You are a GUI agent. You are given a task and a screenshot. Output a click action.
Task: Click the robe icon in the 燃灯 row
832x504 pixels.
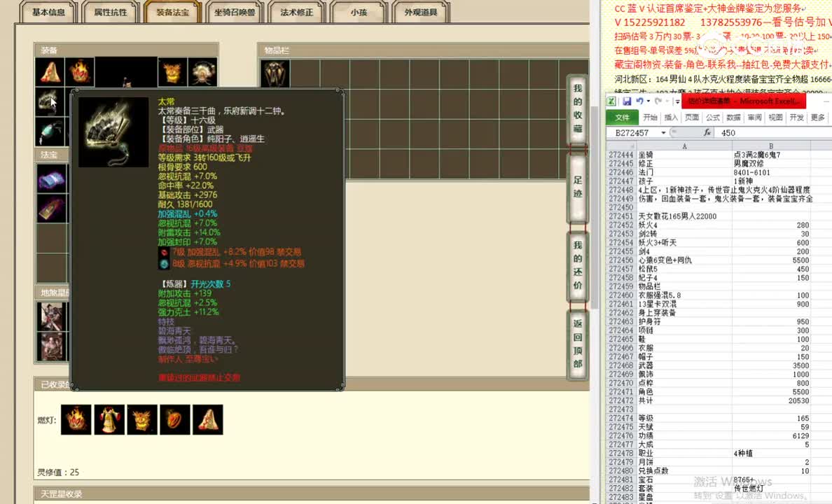pyautogui.click(x=109, y=419)
